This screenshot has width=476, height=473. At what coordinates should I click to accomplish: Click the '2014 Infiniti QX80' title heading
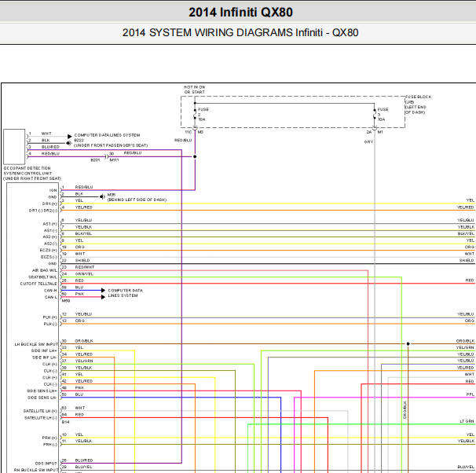pyautogui.click(x=240, y=13)
